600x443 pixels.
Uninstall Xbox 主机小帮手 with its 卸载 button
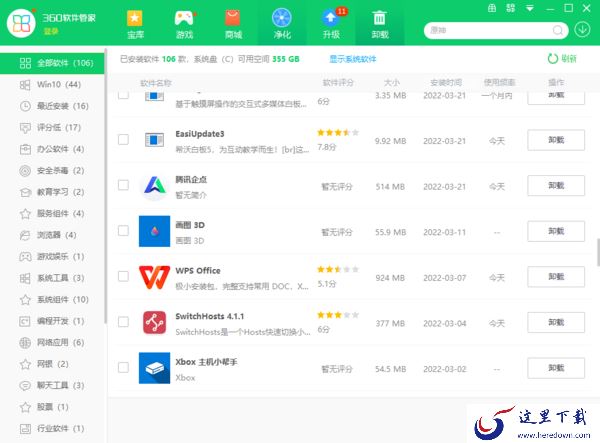[556, 368]
